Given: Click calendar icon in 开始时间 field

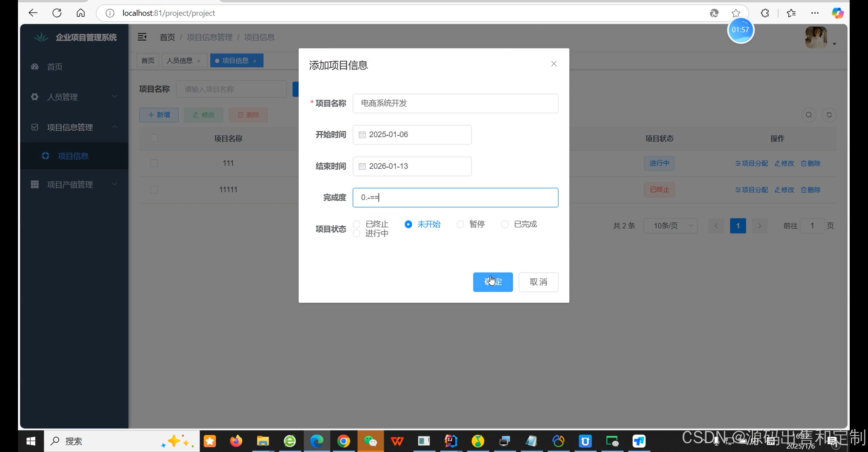Looking at the screenshot, I should [x=362, y=135].
